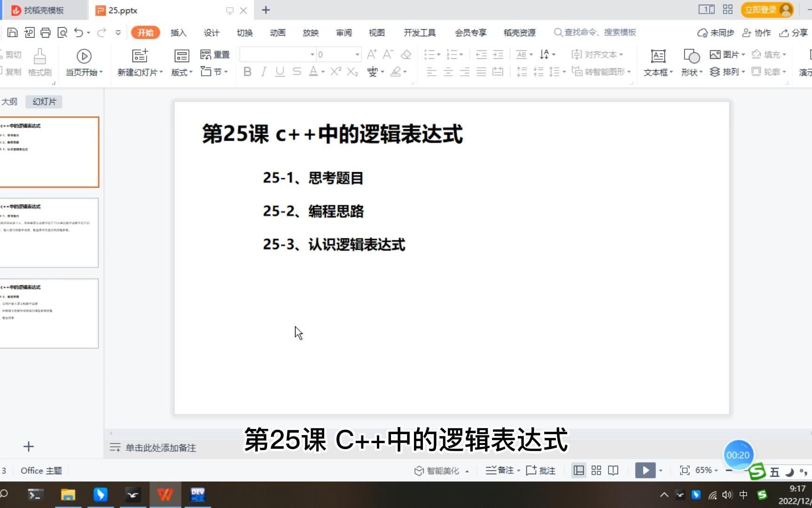Select the second slide thumbnail
Screen dimensions: 812x508
tap(50, 232)
